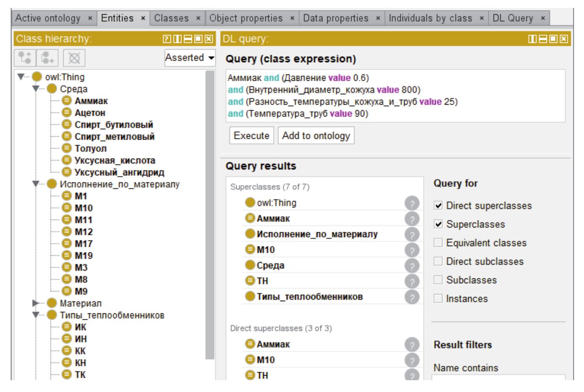584x392 pixels.
Task: Open the Individuals by class tab
Action: click(430, 18)
